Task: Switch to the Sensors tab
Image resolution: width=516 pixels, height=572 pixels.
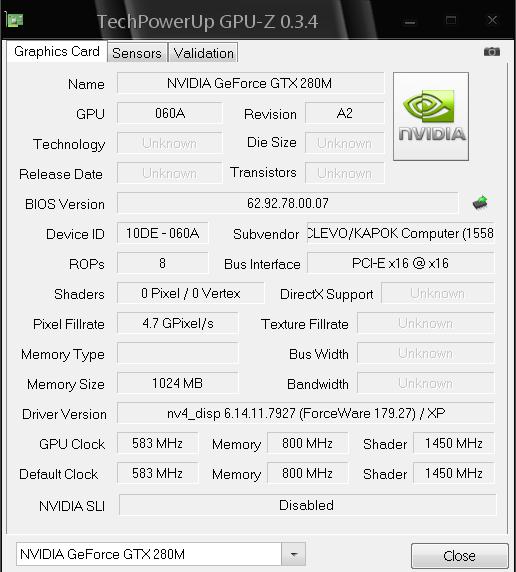Action: click(x=137, y=53)
